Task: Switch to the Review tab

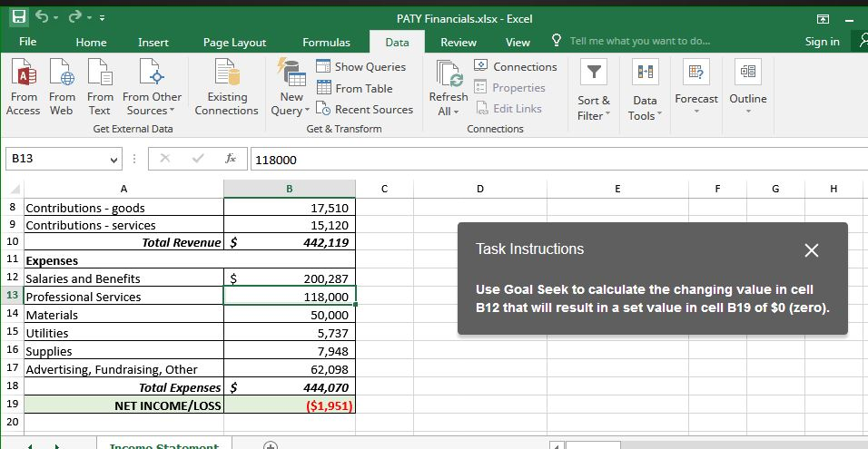Action: click(x=459, y=42)
